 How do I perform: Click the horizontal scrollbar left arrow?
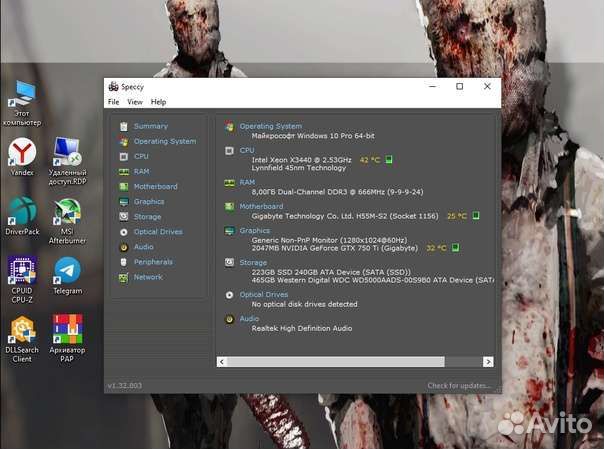223,361
